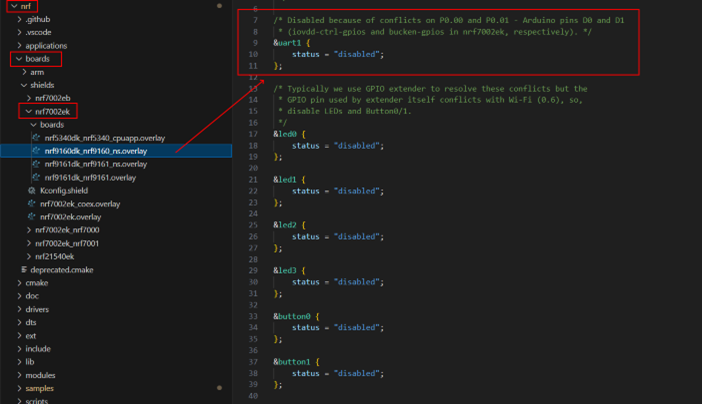Expand the nrf7002eb folder chevron

29,98
